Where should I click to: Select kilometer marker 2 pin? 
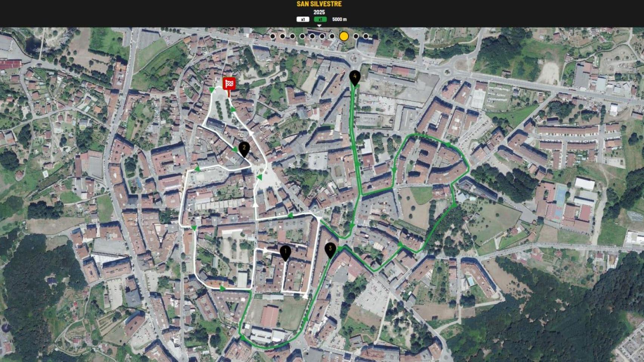point(243,148)
